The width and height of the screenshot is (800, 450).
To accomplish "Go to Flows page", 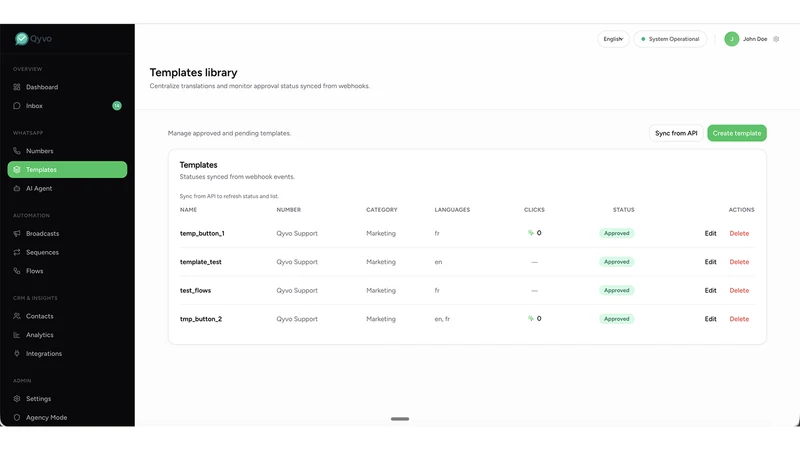I will pyautogui.click(x=67, y=271).
